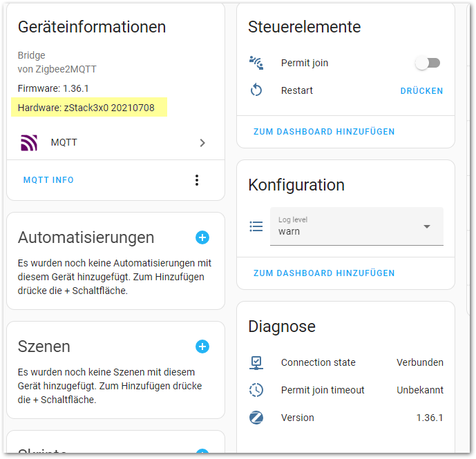Viewport: 476px width, 459px height.
Task: Add a new automation with plus icon
Action: click(202, 237)
